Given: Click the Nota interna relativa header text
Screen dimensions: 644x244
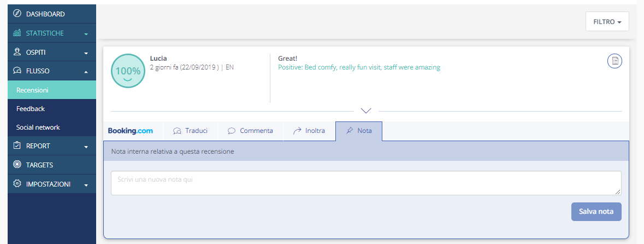Looking at the screenshot, I should click(x=173, y=152).
